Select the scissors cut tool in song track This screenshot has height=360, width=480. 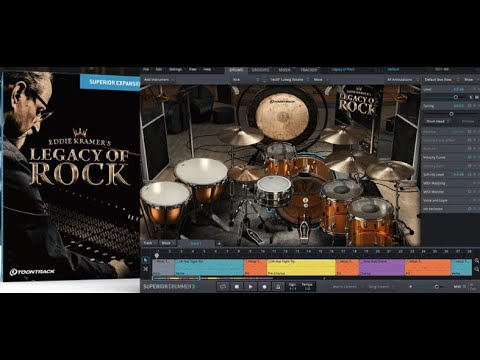click(146, 269)
